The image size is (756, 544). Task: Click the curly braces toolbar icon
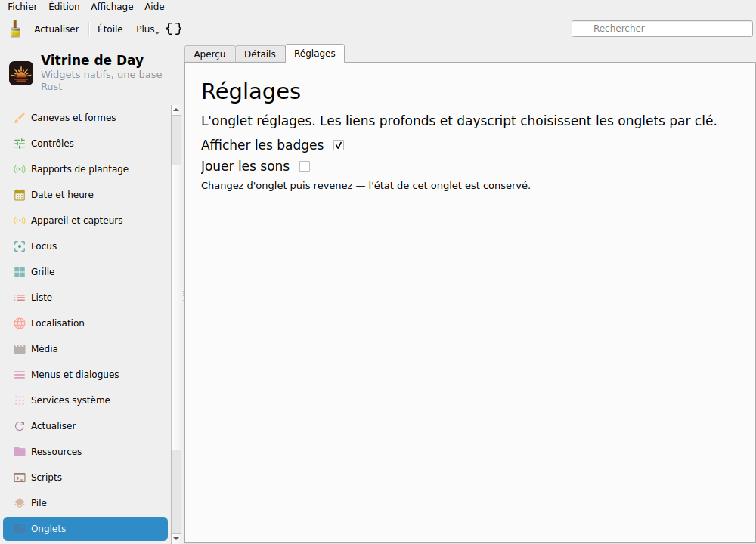(x=174, y=29)
